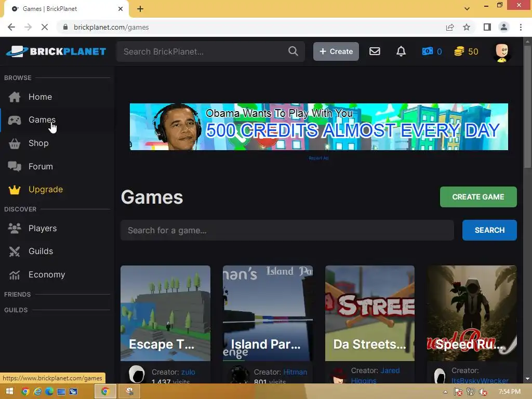Viewport: 532px width, 399px height.
Task: Click the gold coins credits icon
Action: [459, 51]
